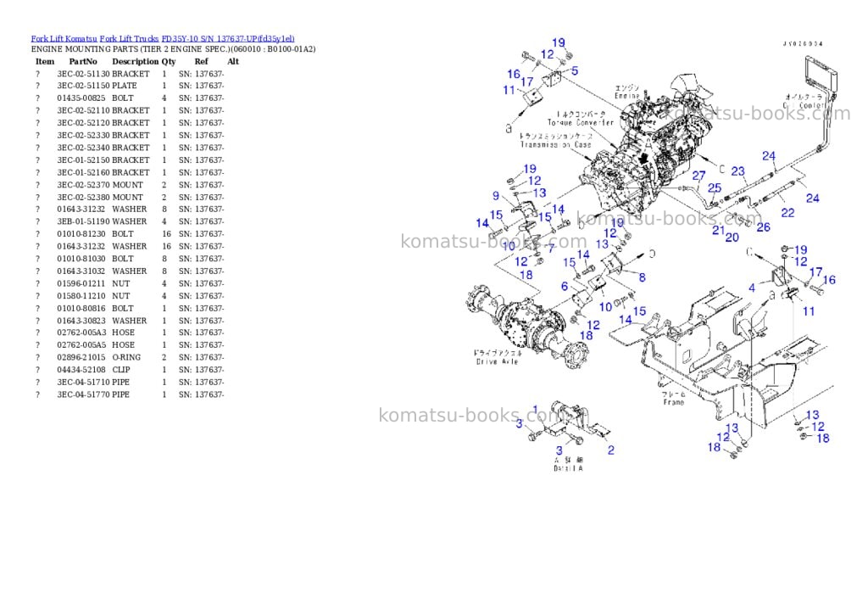The image size is (868, 615).
Task: Click WASHER part number 01643-30823
Action: tap(81, 321)
